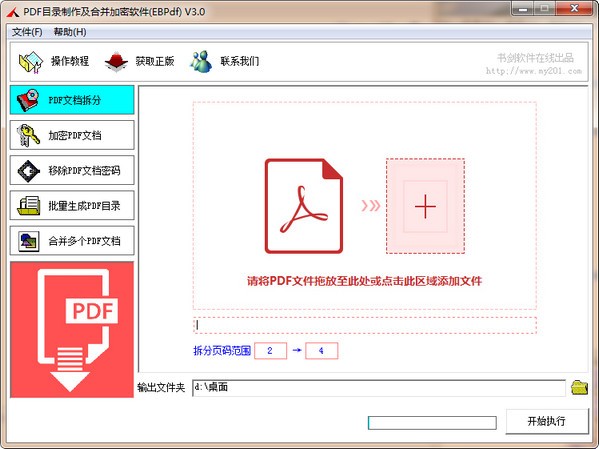Open 联系我们 toolbar label
Viewport: 599px width, 449px height.
[x=240, y=61]
